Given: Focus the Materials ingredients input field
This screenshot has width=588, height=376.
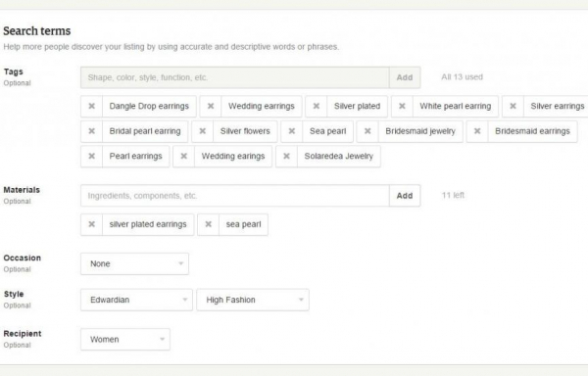Looking at the screenshot, I should click(x=235, y=196).
